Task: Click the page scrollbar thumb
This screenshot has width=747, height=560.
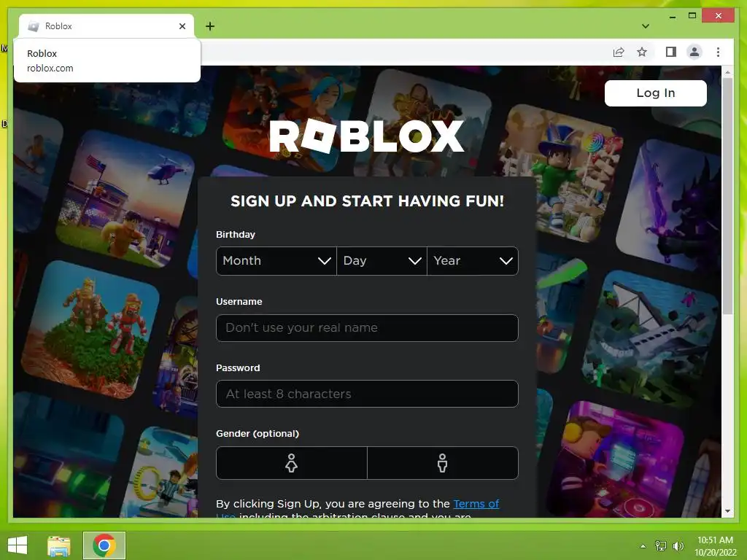Action: [x=727, y=196]
